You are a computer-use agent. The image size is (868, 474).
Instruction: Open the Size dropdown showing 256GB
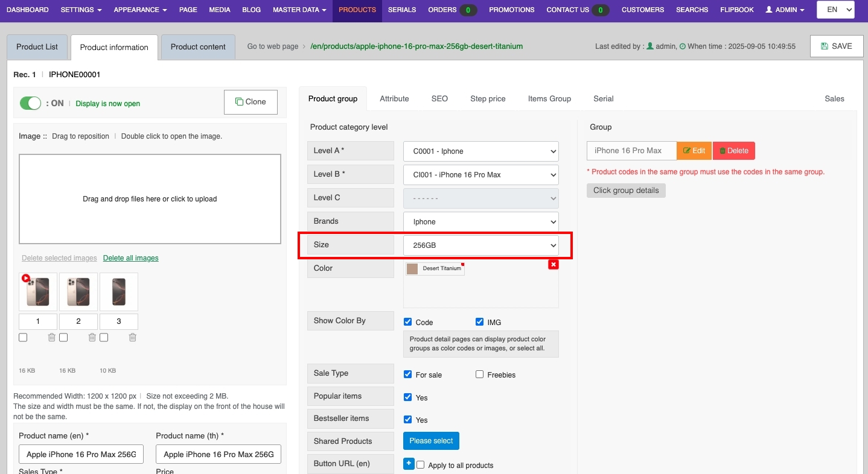480,245
